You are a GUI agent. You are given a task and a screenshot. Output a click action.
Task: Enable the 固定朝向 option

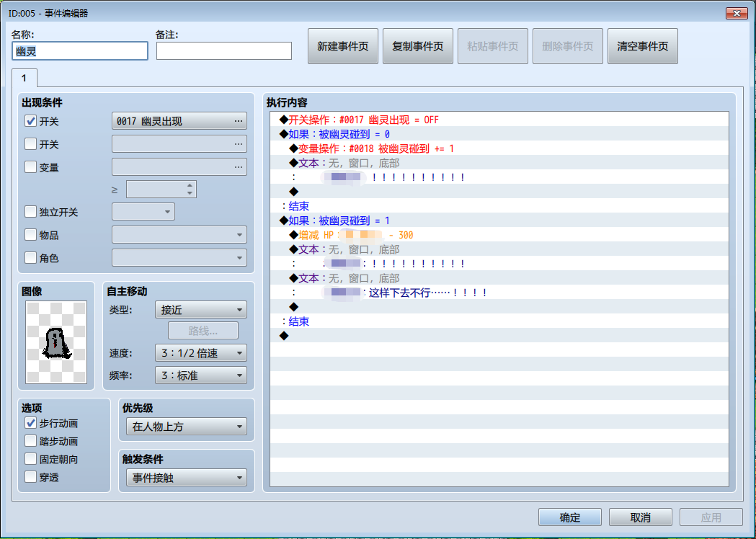coord(30,459)
